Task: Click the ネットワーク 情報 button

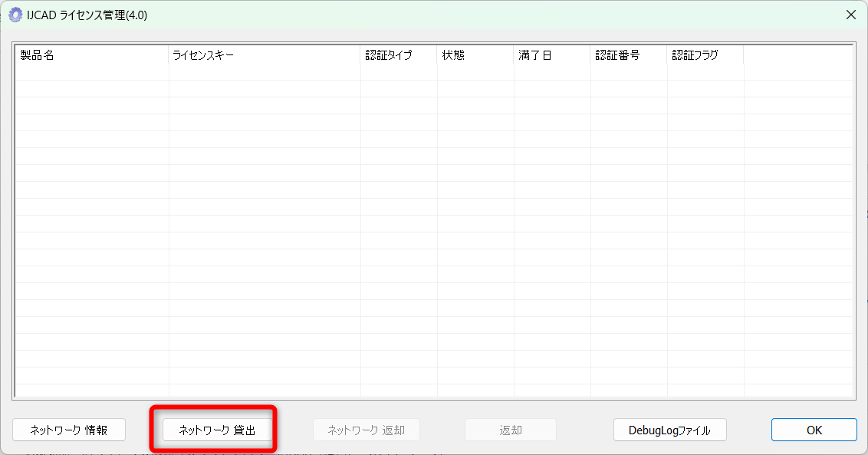Action: click(x=69, y=430)
